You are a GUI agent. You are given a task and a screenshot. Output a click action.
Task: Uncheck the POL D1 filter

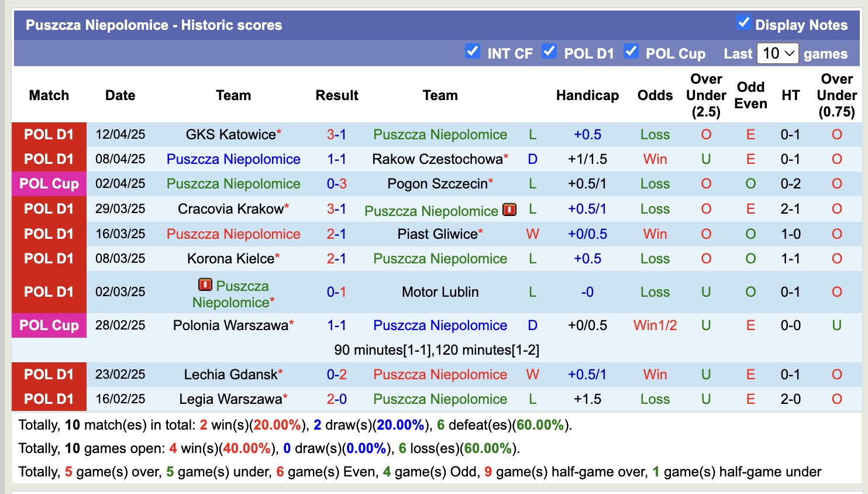549,52
